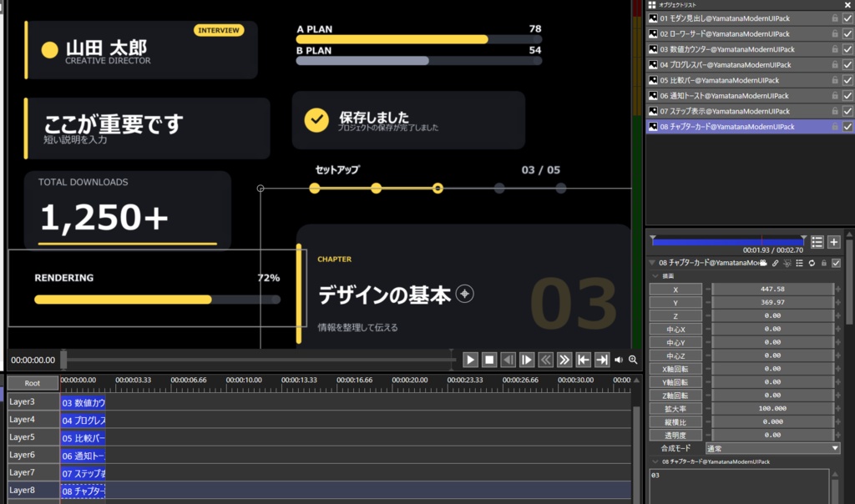Click the dimmed icon between the link and list icons
The width and height of the screenshot is (855, 504).
(x=787, y=263)
